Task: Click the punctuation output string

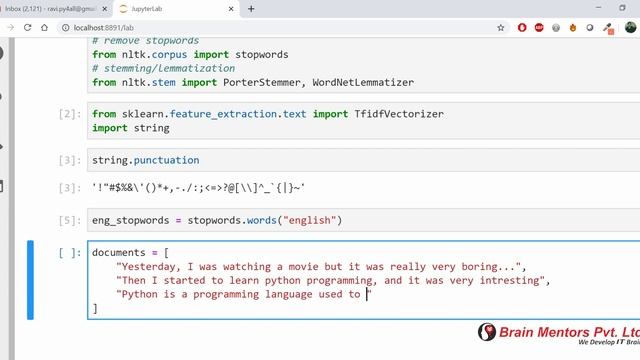Action: click(198, 188)
